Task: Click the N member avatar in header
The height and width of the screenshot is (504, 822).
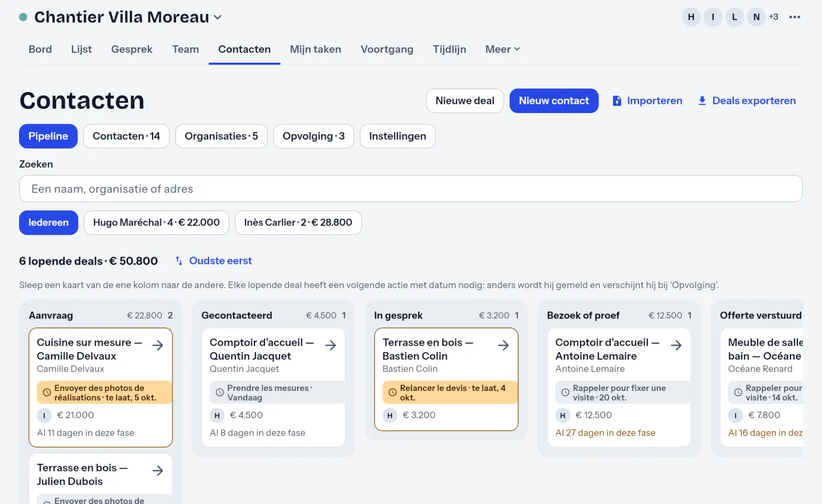Action: pyautogui.click(x=756, y=17)
